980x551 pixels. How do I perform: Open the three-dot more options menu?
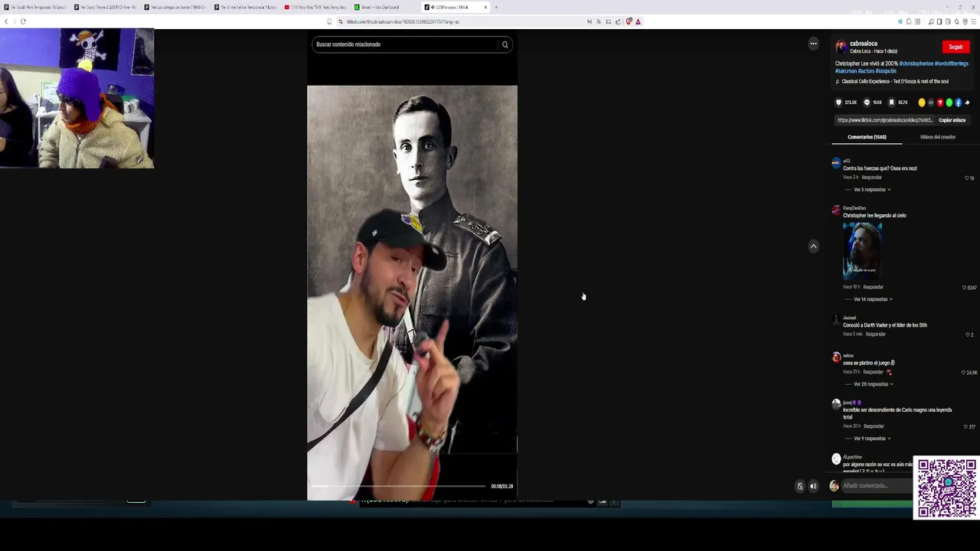click(x=813, y=44)
